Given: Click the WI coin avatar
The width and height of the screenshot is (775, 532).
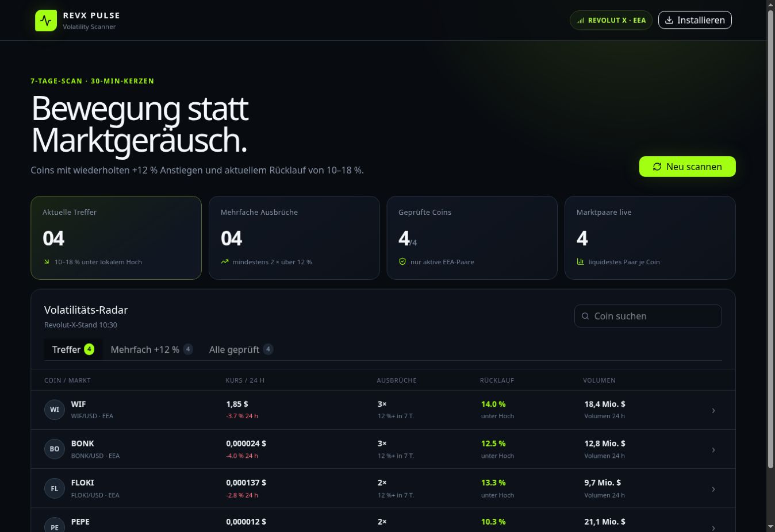Looking at the screenshot, I should pos(55,410).
